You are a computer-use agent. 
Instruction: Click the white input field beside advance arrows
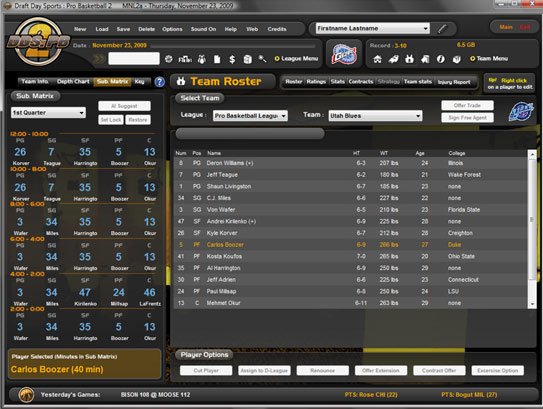pyautogui.click(x=134, y=59)
